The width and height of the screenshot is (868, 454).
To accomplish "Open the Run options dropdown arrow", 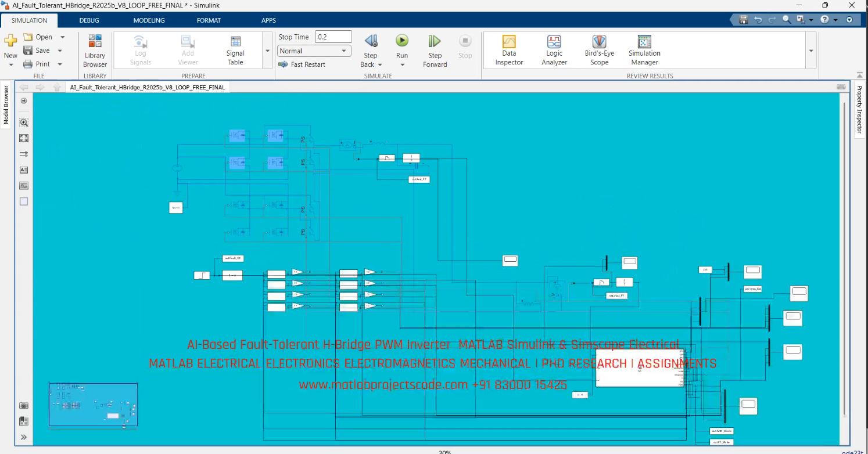I will (x=402, y=64).
